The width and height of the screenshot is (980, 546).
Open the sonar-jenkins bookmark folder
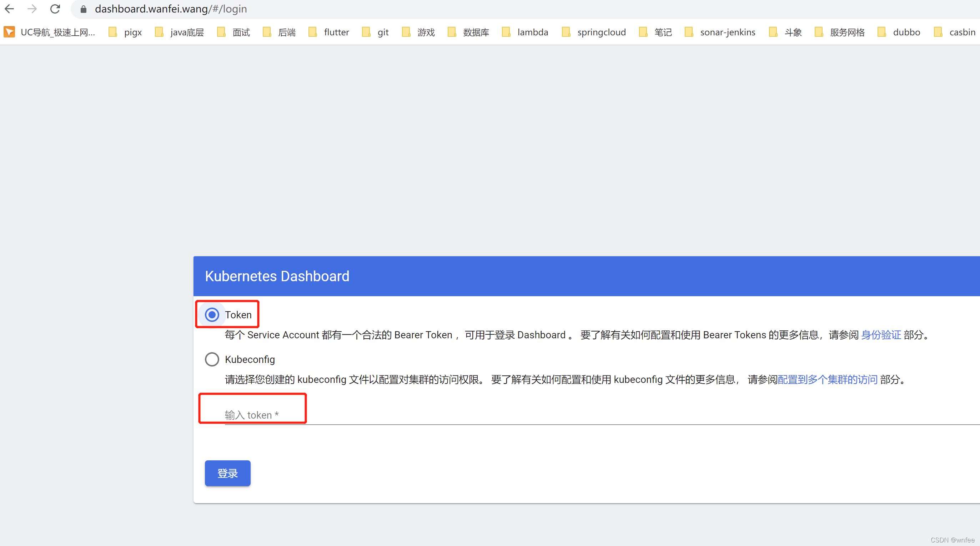coord(720,32)
